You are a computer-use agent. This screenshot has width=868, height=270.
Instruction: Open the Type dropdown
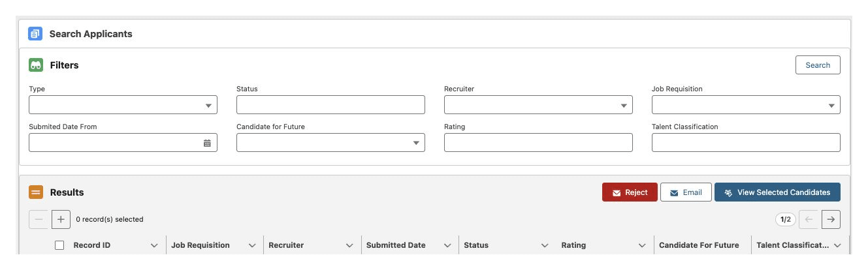123,105
